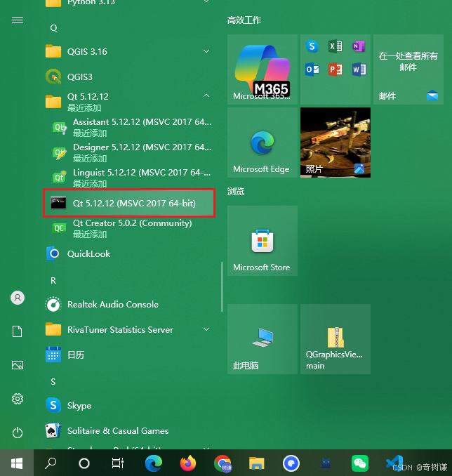
Task: Open Visual Studio Code from taskbar
Action: pos(394,463)
